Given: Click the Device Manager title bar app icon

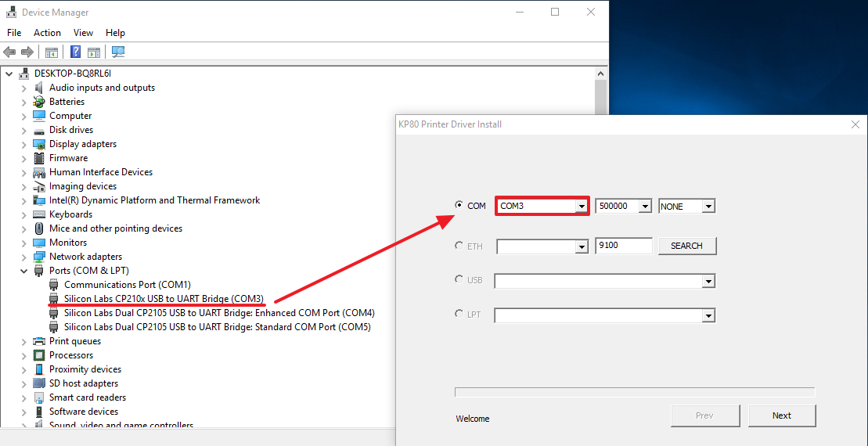Looking at the screenshot, I should tap(11, 13).
